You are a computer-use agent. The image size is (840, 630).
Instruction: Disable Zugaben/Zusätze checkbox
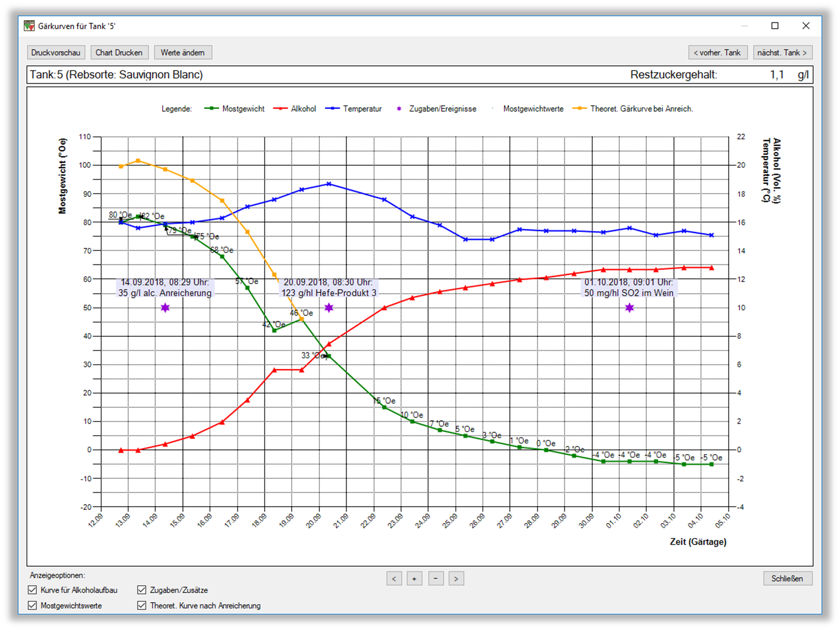click(142, 590)
